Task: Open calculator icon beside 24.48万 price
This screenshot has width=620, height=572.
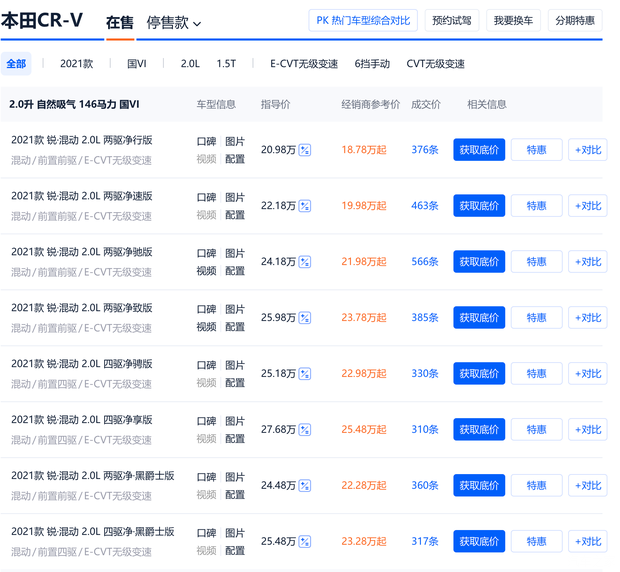Action: tap(305, 486)
